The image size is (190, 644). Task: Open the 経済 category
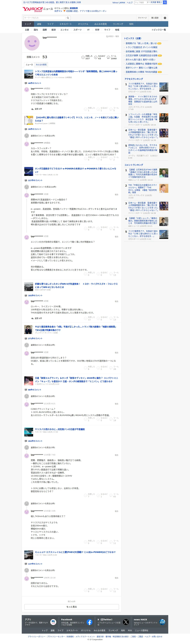pos(54,30)
